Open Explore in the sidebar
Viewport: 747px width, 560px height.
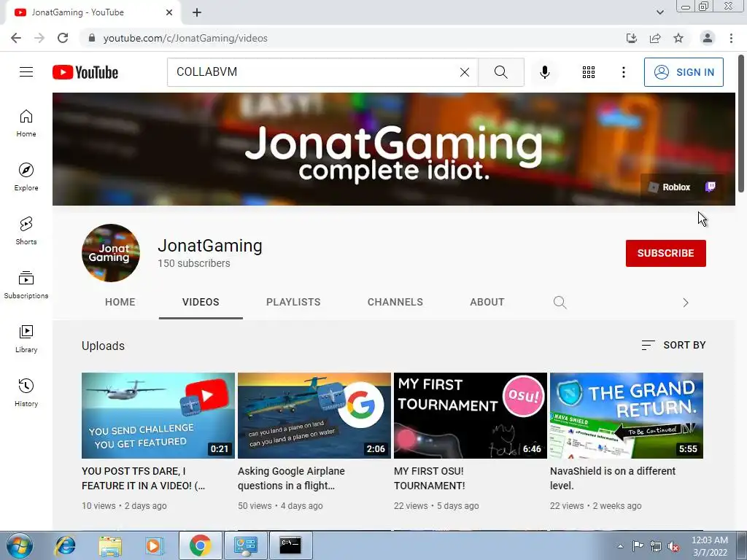pos(26,176)
